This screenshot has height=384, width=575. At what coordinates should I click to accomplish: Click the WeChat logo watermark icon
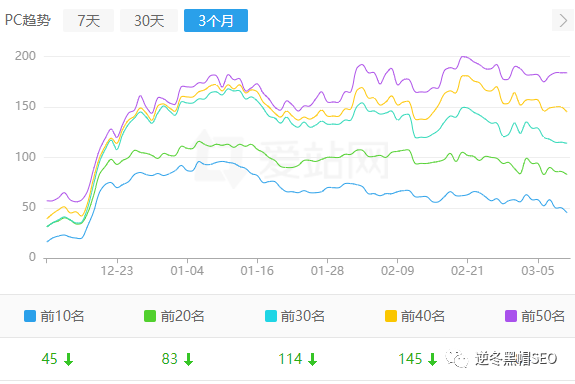tap(457, 359)
